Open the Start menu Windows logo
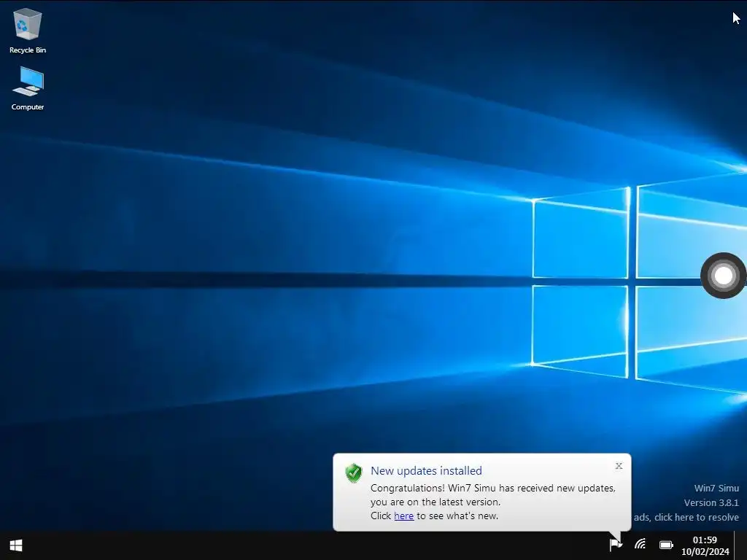Image resolution: width=747 pixels, height=560 pixels. [16, 545]
